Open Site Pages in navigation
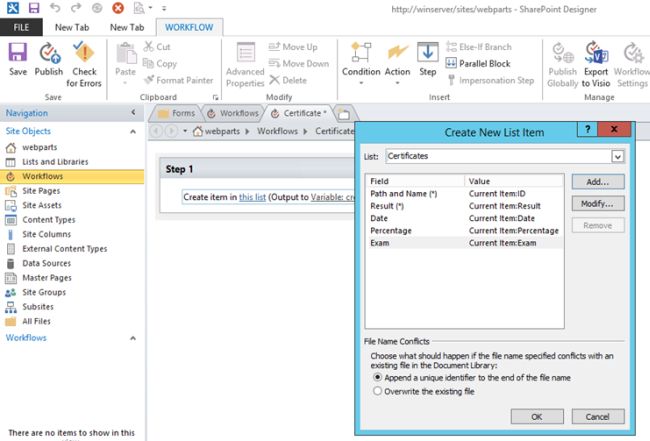Screen dimensions: 650x441 [41, 191]
